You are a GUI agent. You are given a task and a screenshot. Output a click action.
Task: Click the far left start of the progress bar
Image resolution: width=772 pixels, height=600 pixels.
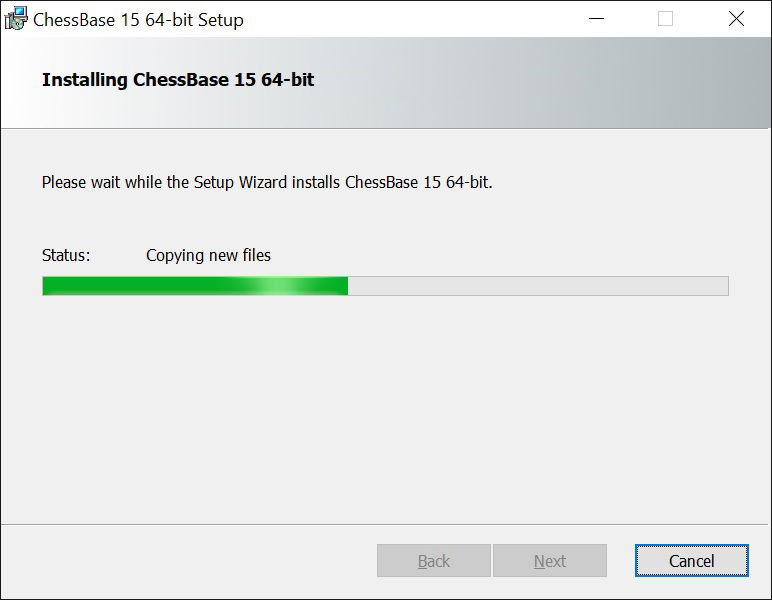[48, 286]
